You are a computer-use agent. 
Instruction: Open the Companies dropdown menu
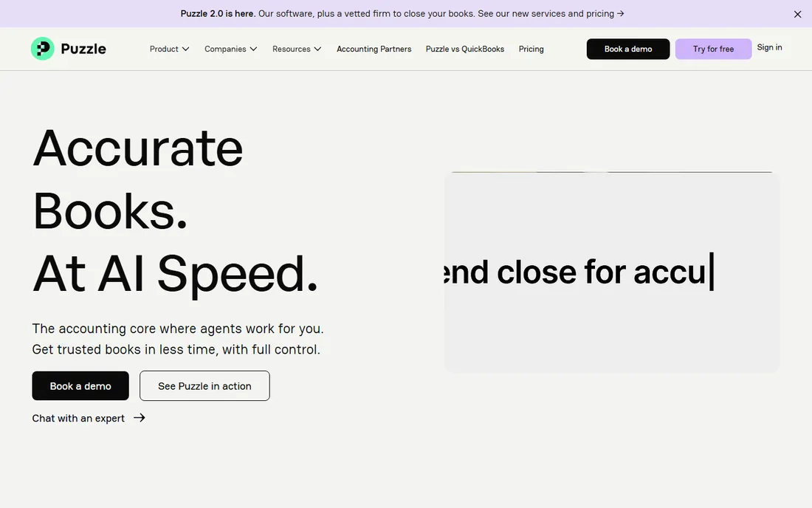pos(230,49)
